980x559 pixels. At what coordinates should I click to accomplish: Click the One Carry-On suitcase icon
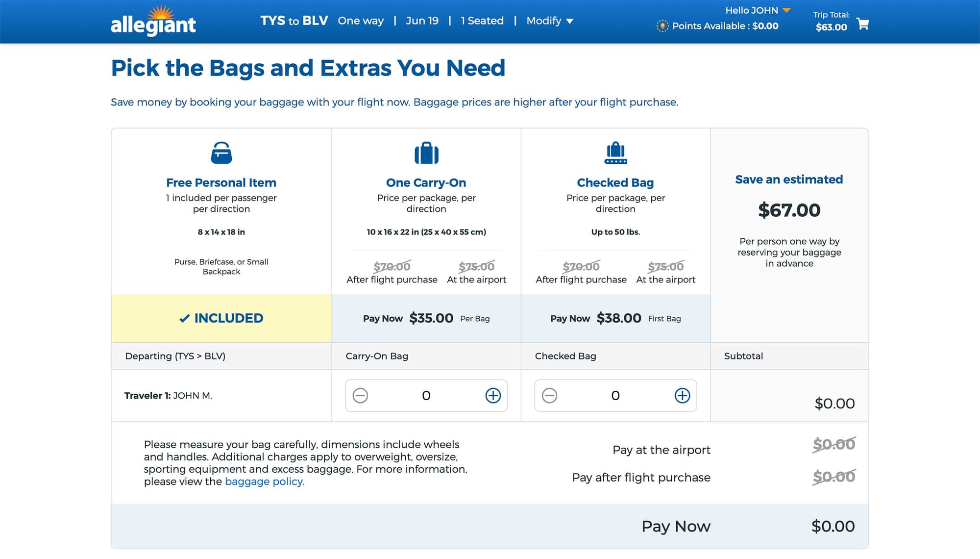(x=426, y=152)
